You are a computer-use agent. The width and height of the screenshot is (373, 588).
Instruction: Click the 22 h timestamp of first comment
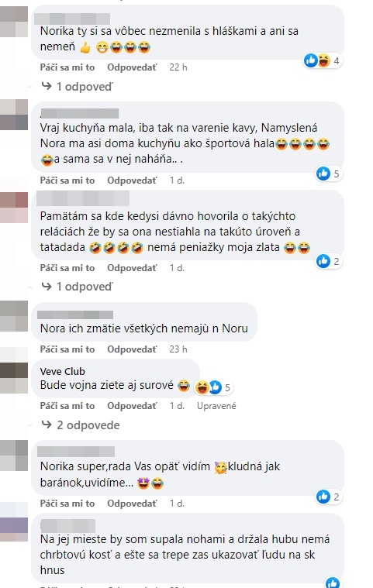[178, 67]
